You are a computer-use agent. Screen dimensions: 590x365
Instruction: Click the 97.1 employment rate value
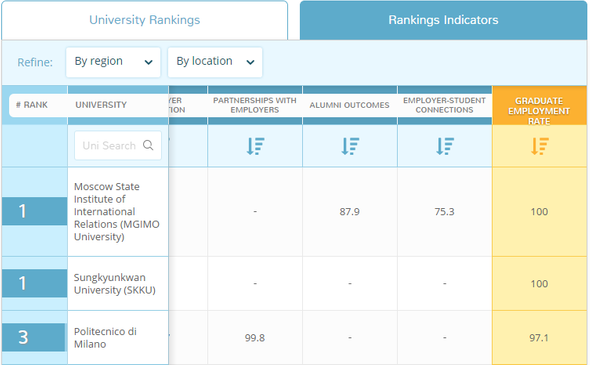coord(539,338)
